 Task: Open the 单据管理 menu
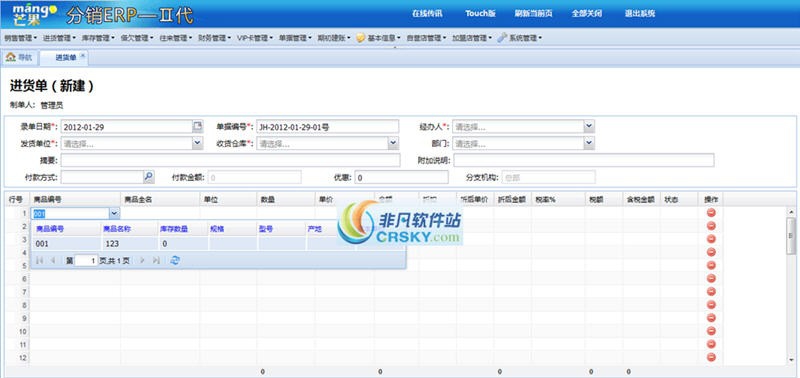pyautogui.click(x=295, y=38)
